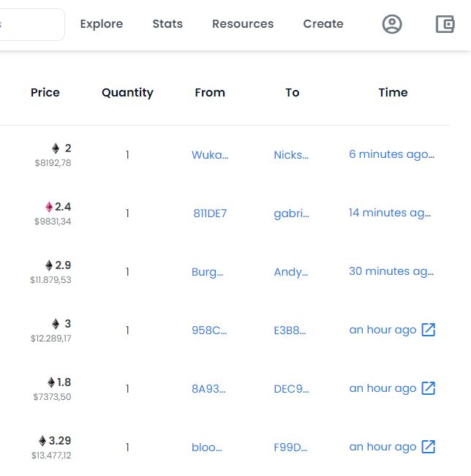
Task: Open the 8A93… sender address
Action: pos(208,389)
